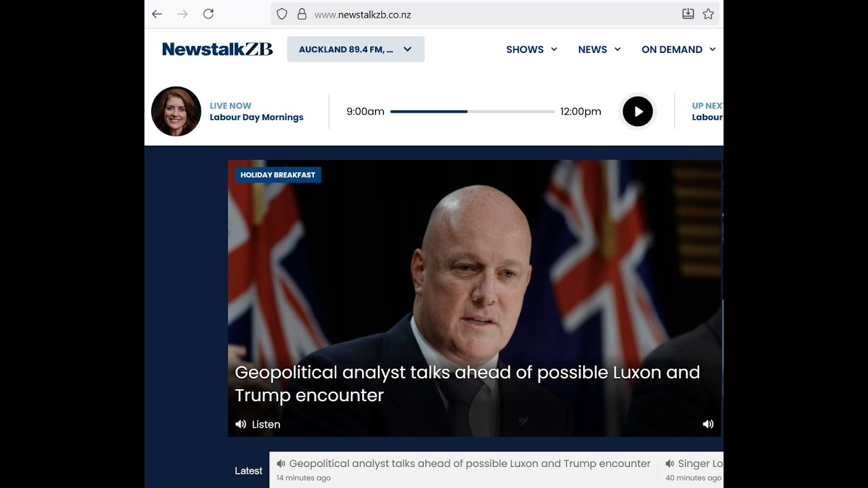Toggle the mute speaker on hero image
The height and width of the screenshot is (488, 868).
tap(708, 424)
